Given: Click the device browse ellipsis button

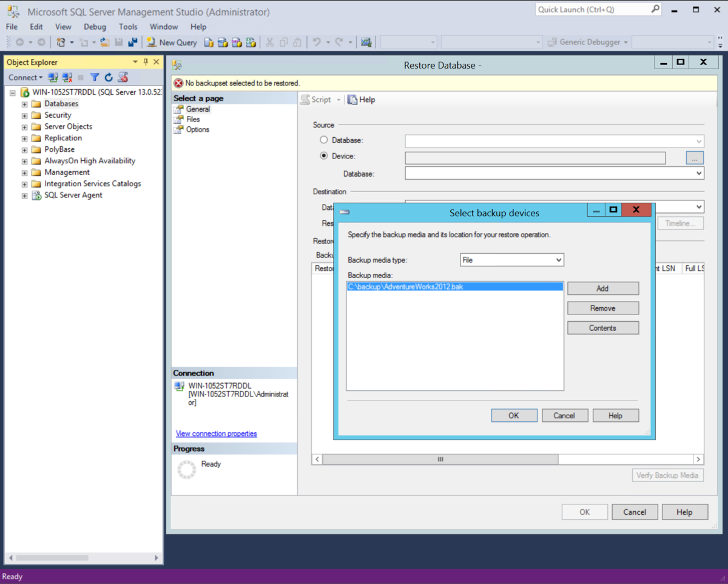Looking at the screenshot, I should [x=695, y=158].
